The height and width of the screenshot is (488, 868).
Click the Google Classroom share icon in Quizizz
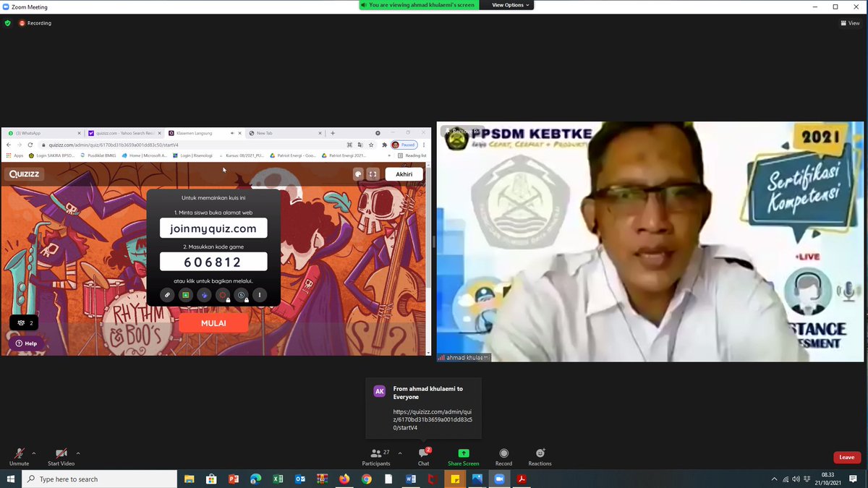pos(186,295)
